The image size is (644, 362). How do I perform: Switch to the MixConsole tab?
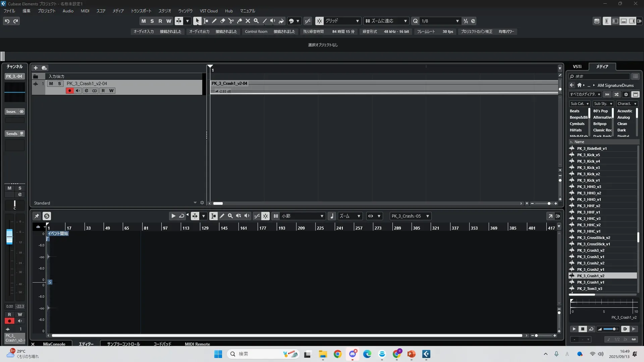coord(54,344)
